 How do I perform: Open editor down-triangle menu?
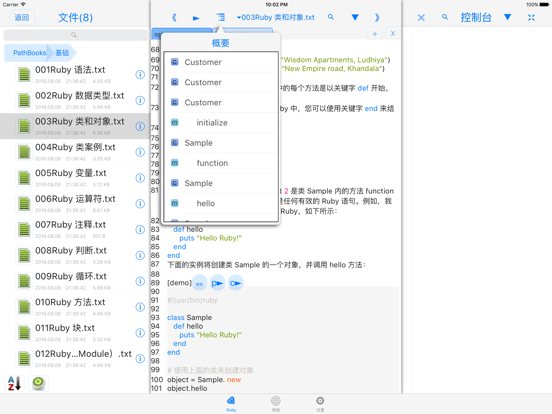355,17
